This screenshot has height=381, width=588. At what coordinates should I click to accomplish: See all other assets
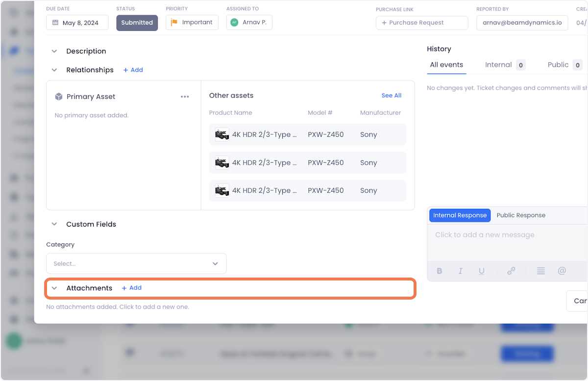392,96
